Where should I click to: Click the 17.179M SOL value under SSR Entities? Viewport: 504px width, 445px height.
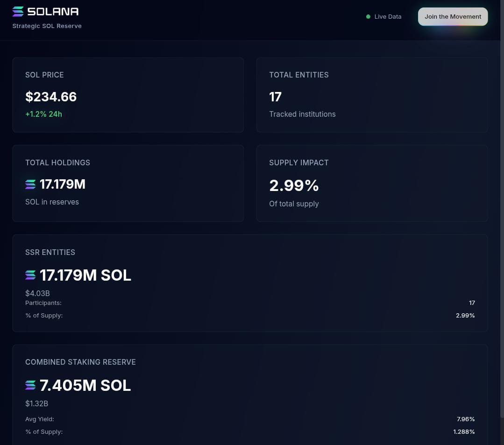(85, 275)
